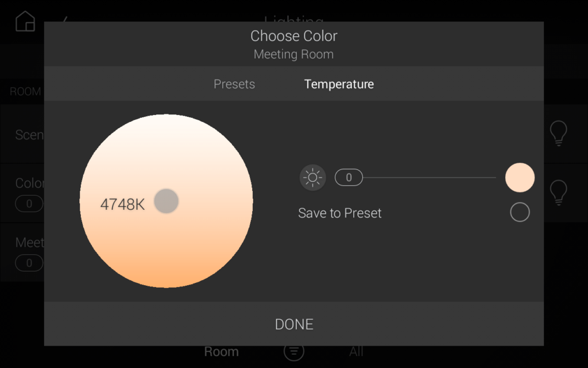
Task: Click the 0 pill under the Meet row
Action: (29, 263)
